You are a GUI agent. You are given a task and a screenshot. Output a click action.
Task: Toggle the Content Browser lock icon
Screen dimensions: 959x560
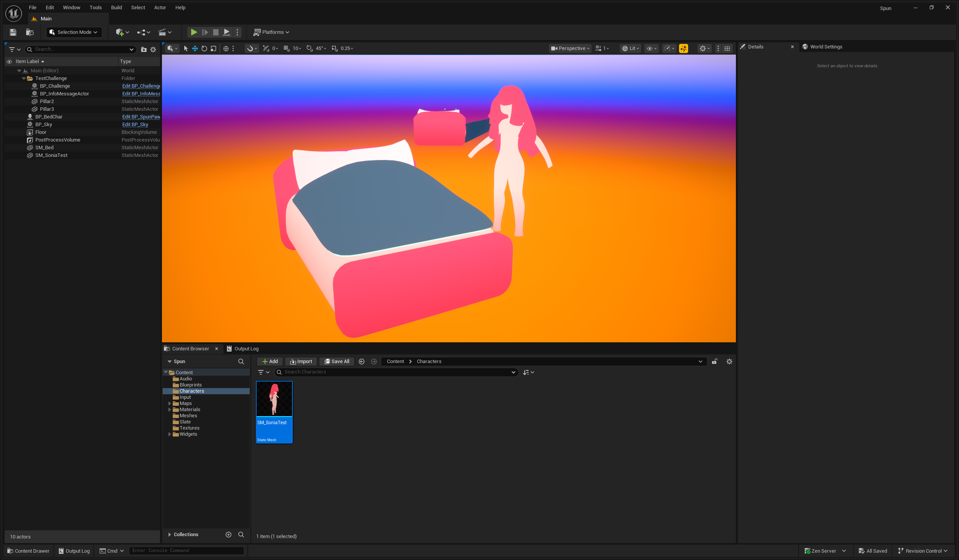715,362
